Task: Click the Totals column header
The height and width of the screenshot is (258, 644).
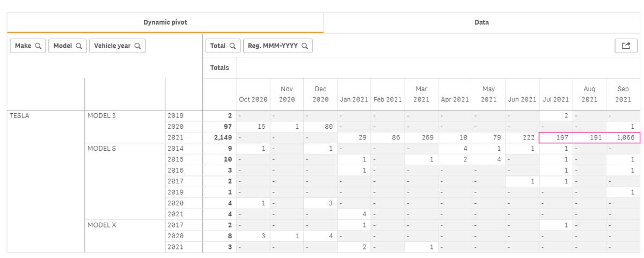Action: 219,68
